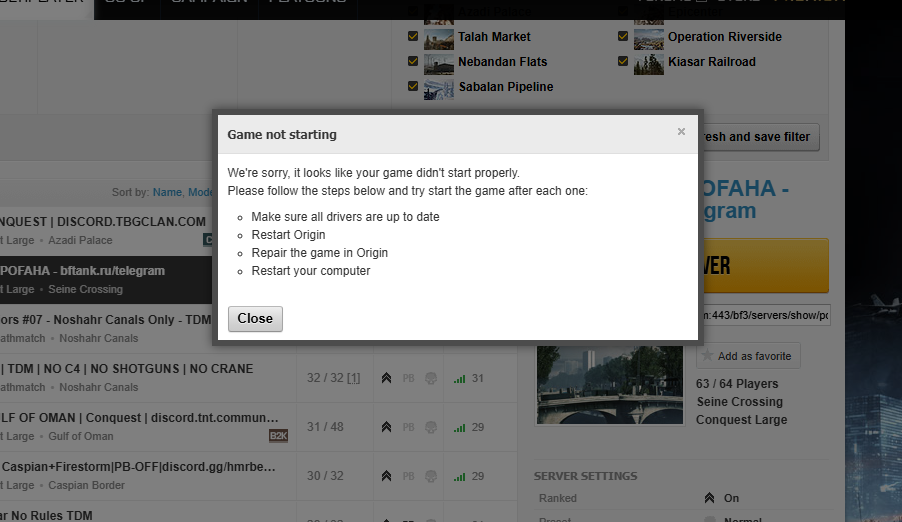Viewport: 902px width, 522px height.
Task: Select the DISCORD.TBGCLAN.COM server row
Action: [106, 231]
